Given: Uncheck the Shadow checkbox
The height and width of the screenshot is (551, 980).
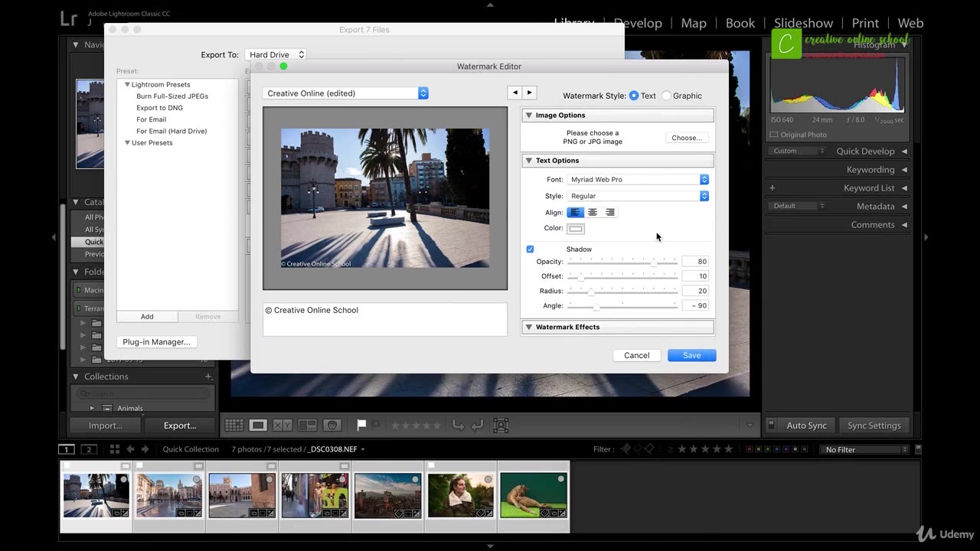Looking at the screenshot, I should (530, 249).
